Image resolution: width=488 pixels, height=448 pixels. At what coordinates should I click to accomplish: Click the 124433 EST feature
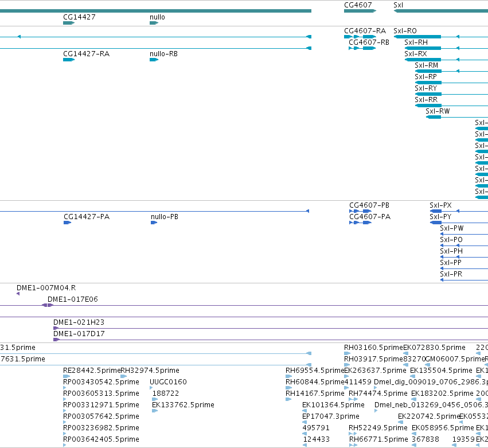[x=304, y=445]
